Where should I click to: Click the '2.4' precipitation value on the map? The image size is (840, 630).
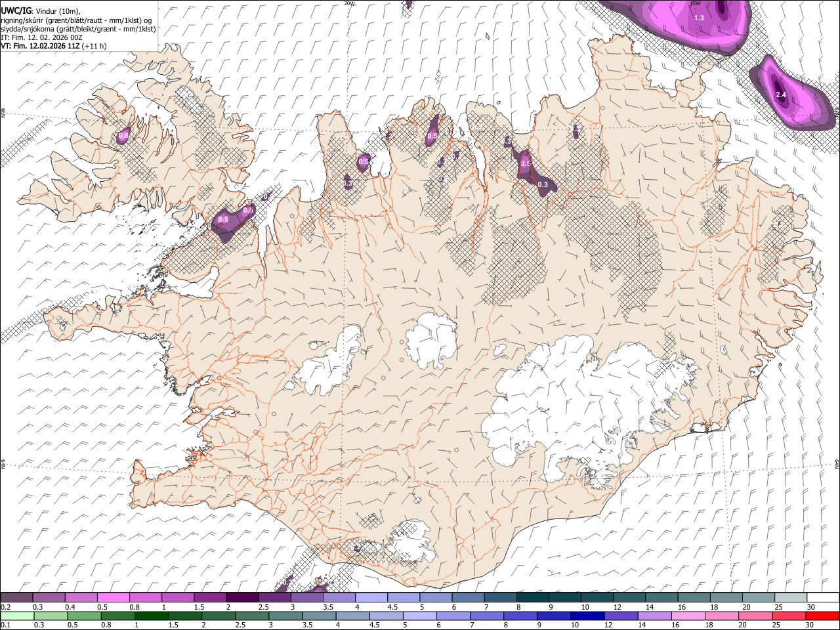781,95
